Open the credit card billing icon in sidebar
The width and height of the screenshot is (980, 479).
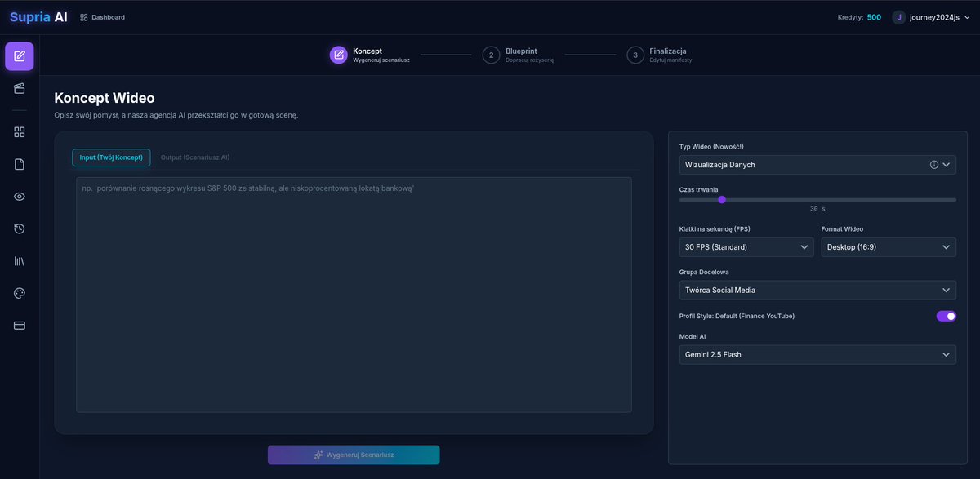click(x=20, y=325)
